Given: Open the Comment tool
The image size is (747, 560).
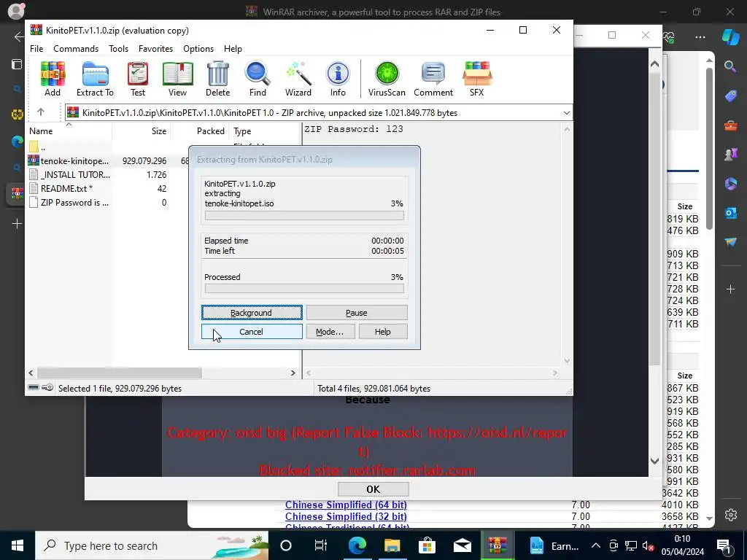Looking at the screenshot, I should pyautogui.click(x=433, y=79).
